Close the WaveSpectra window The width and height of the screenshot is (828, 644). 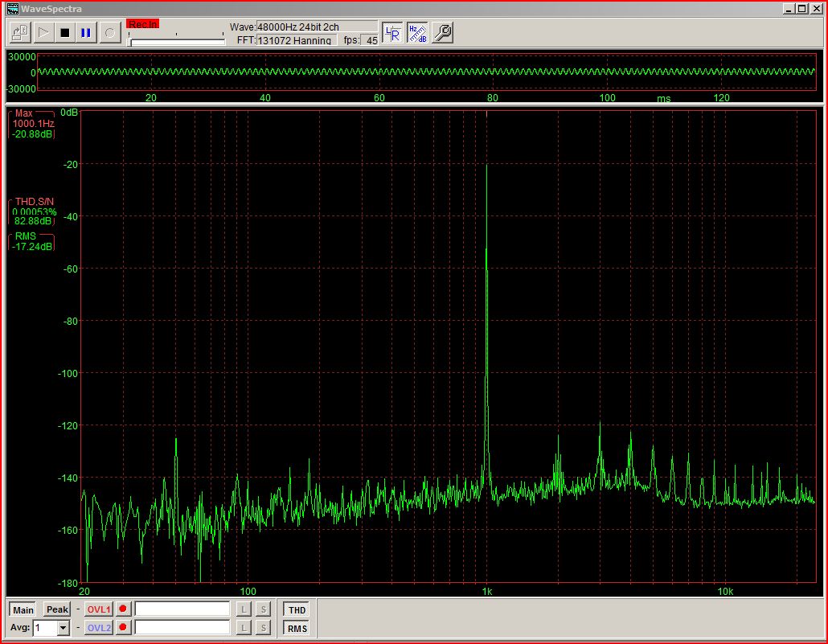tap(816, 9)
